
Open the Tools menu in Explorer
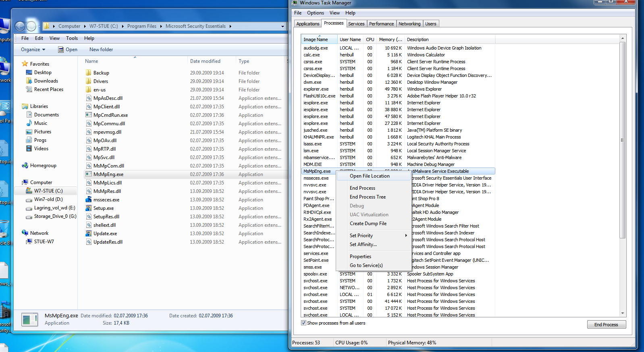point(72,38)
